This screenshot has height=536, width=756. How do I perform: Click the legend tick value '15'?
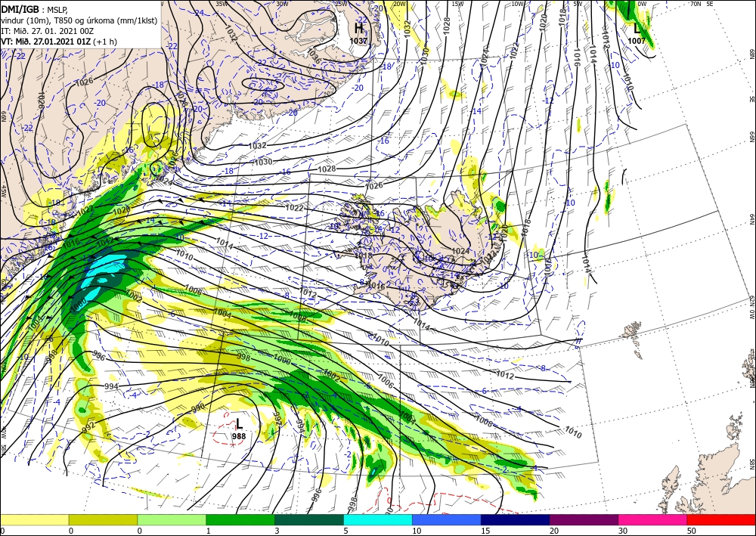click(x=485, y=531)
